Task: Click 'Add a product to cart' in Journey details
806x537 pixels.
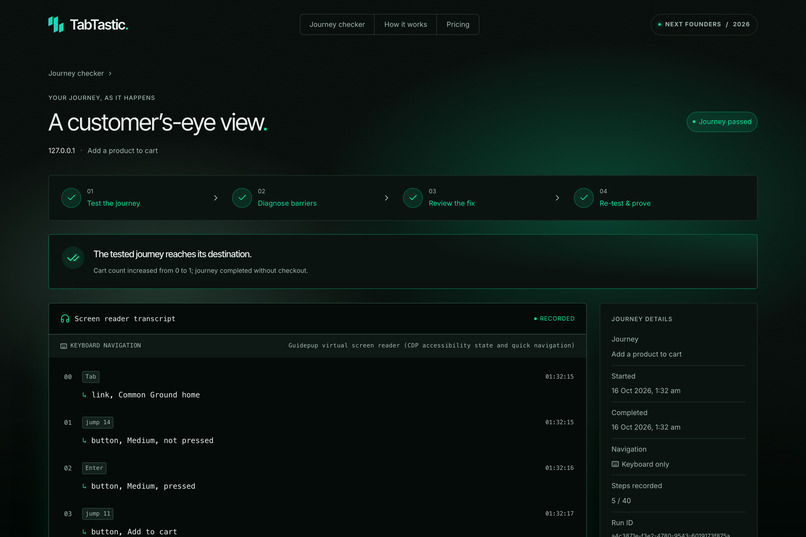Action: click(646, 354)
